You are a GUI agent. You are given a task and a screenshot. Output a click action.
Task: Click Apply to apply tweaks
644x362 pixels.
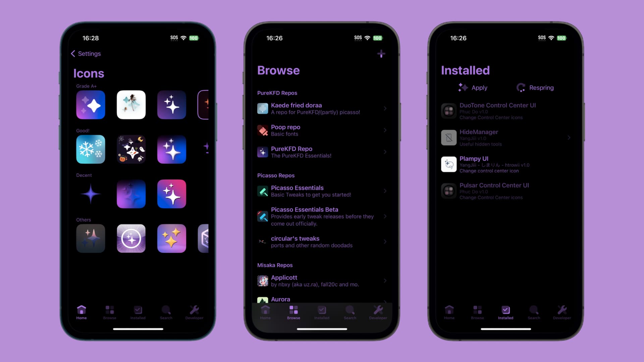pos(473,87)
